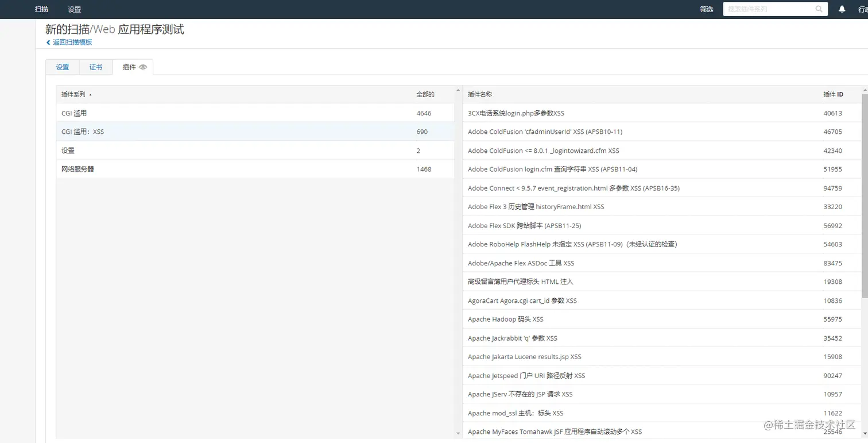
Task: Open Adobe Flex 3 historyFrame.html XSS plugin
Action: point(536,207)
